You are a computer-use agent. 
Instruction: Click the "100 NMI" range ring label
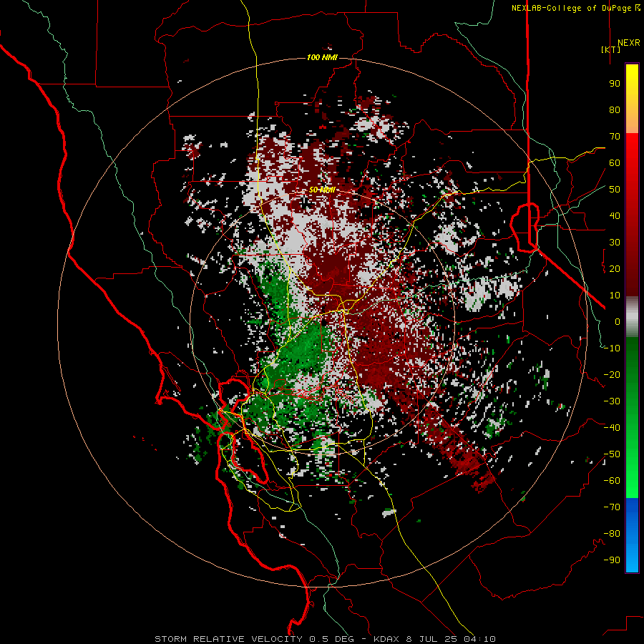(x=322, y=57)
